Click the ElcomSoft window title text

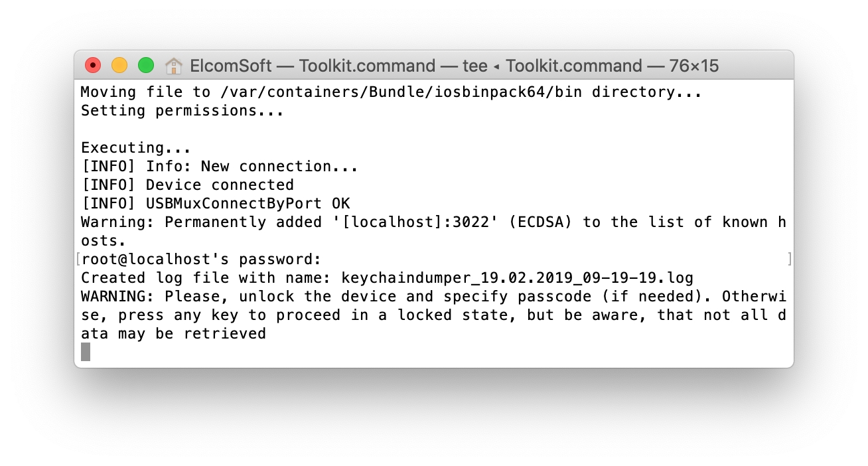[230, 66]
